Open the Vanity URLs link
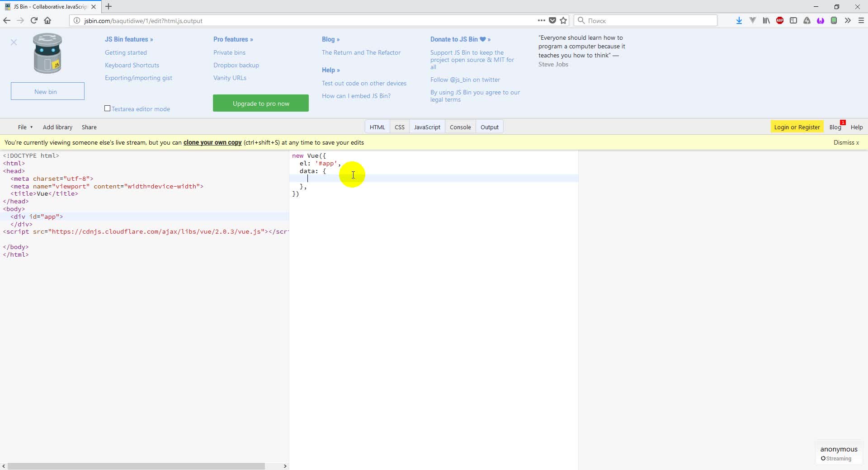This screenshot has width=868, height=470. click(230, 78)
